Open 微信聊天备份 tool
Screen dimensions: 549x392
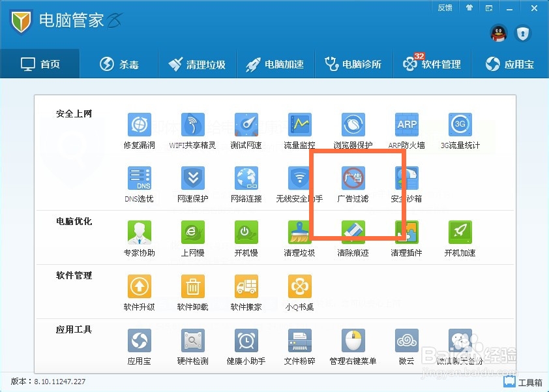pos(460,347)
